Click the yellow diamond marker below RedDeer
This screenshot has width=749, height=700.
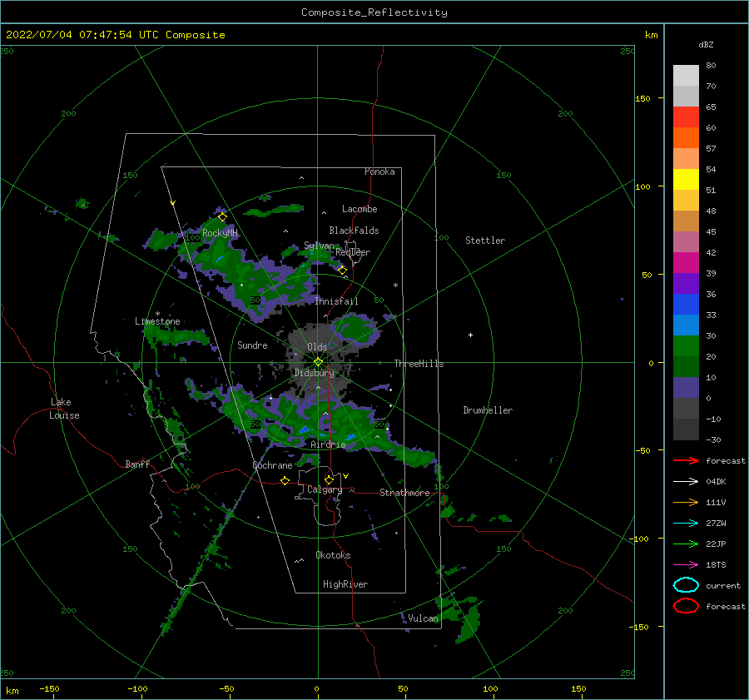pyautogui.click(x=343, y=271)
